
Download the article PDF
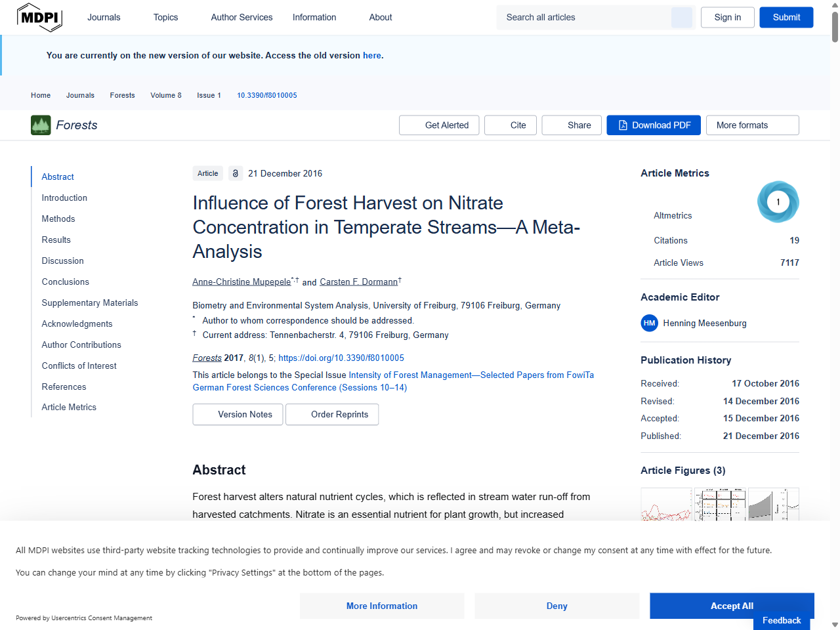pos(653,125)
